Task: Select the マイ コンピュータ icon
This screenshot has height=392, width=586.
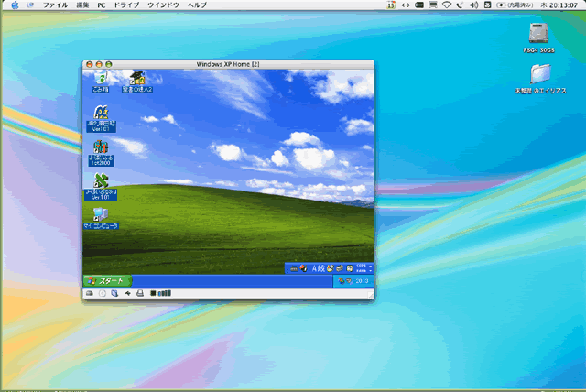Action: [x=100, y=215]
